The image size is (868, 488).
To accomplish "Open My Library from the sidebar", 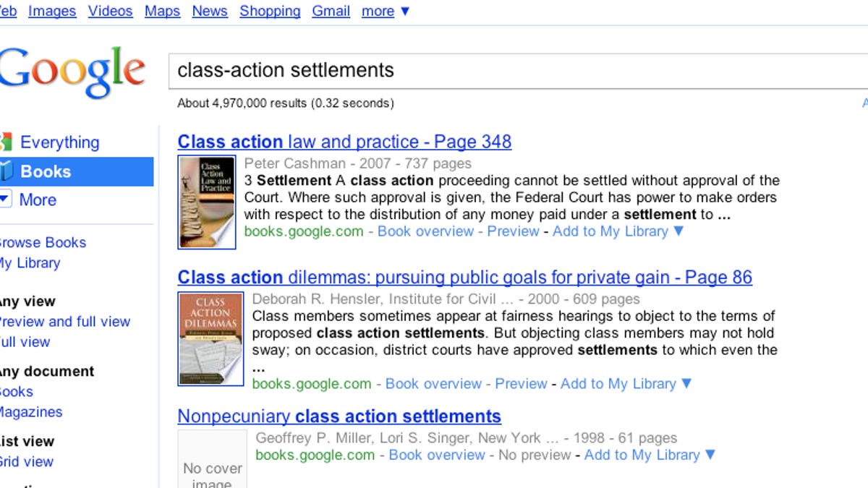I will coord(29,262).
